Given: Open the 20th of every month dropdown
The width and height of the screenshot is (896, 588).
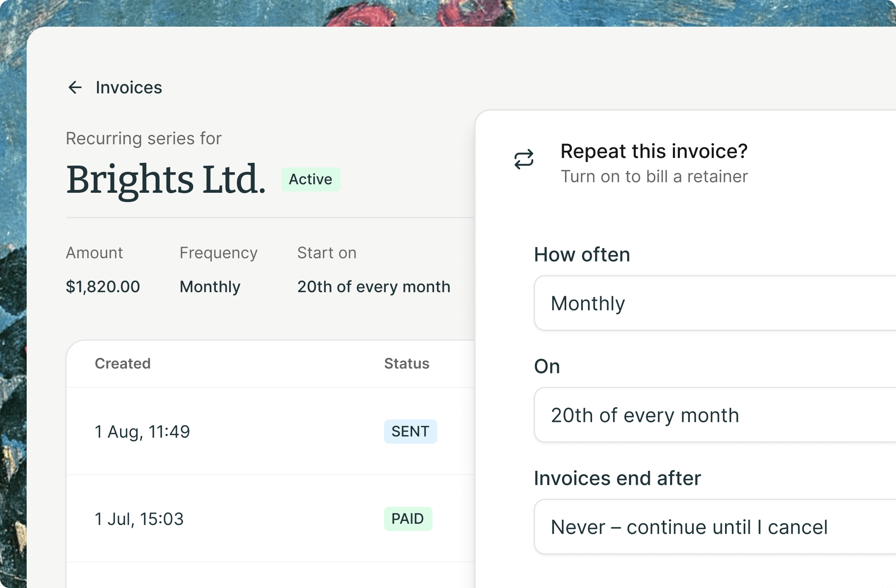Looking at the screenshot, I should (715, 415).
